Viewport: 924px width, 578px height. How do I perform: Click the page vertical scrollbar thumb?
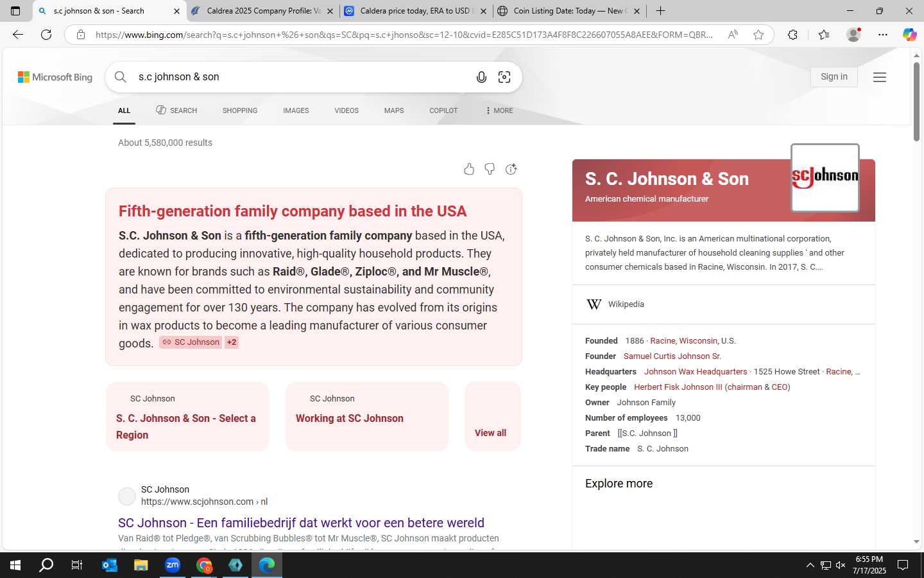[916, 102]
